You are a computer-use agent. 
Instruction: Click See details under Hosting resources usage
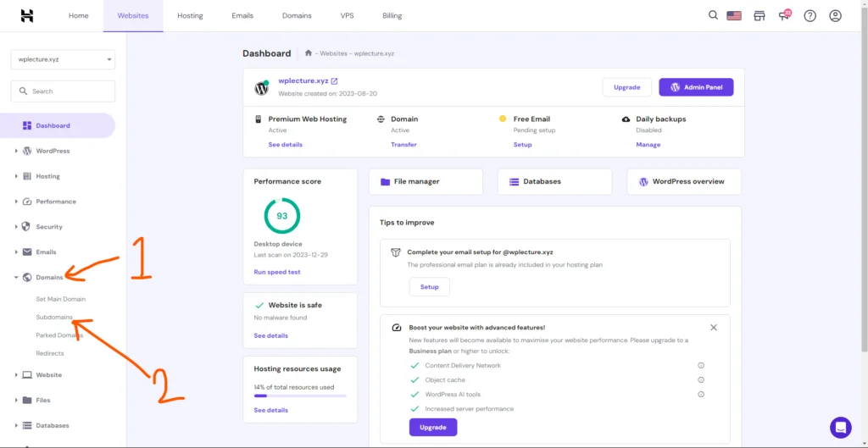point(271,411)
